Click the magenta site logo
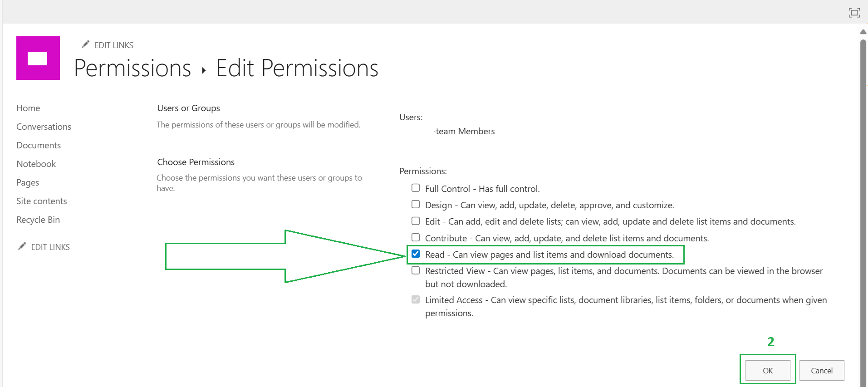The height and width of the screenshot is (387, 868). point(38,58)
